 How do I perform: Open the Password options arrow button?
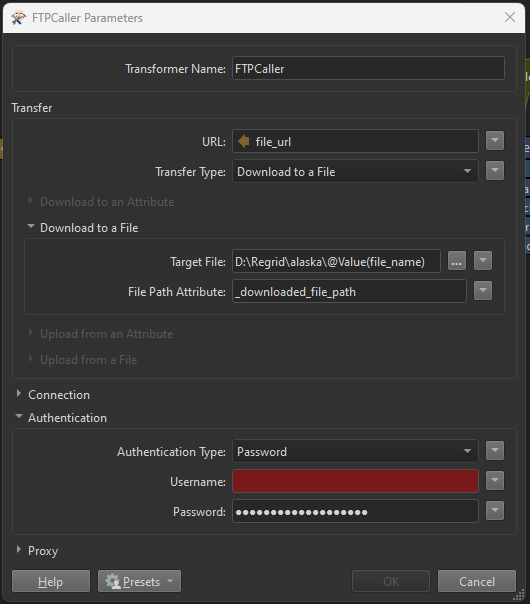tap(495, 511)
